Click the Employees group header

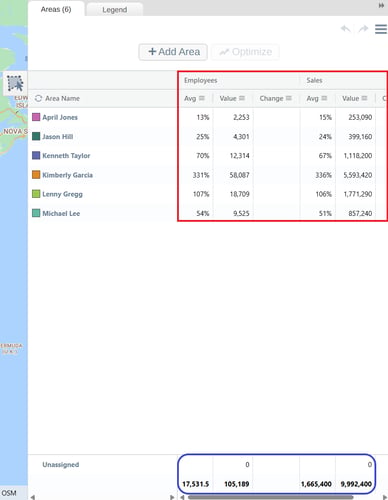(200, 80)
